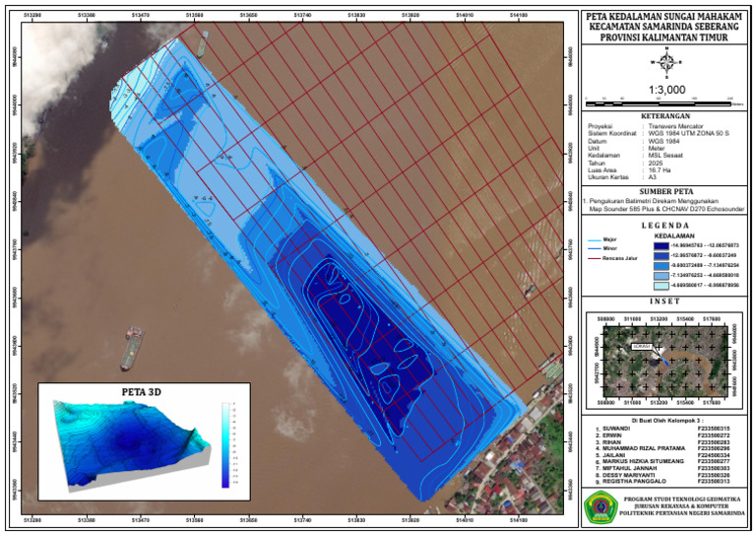Click the student ID F233500272
Screen dimensions: 756x536
click(x=714, y=435)
